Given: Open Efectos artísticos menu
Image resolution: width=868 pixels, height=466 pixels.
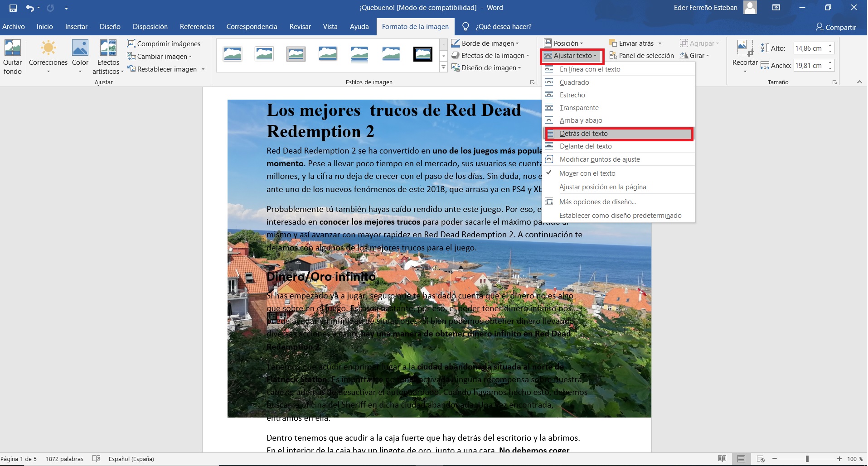Looking at the screenshot, I should point(108,57).
